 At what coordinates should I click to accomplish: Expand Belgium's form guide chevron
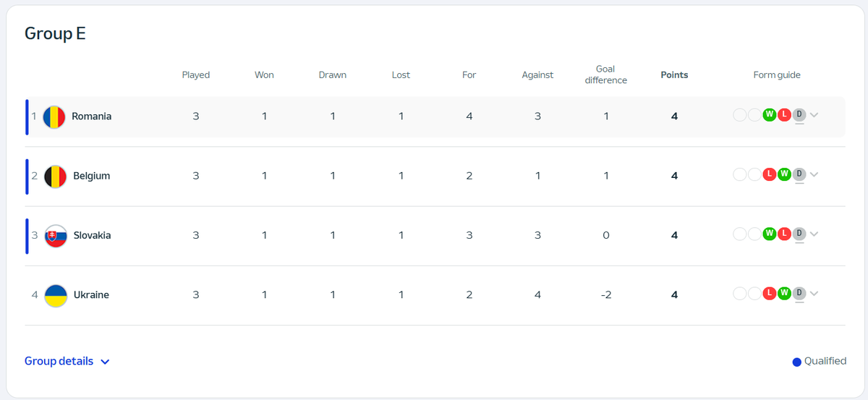pos(814,174)
